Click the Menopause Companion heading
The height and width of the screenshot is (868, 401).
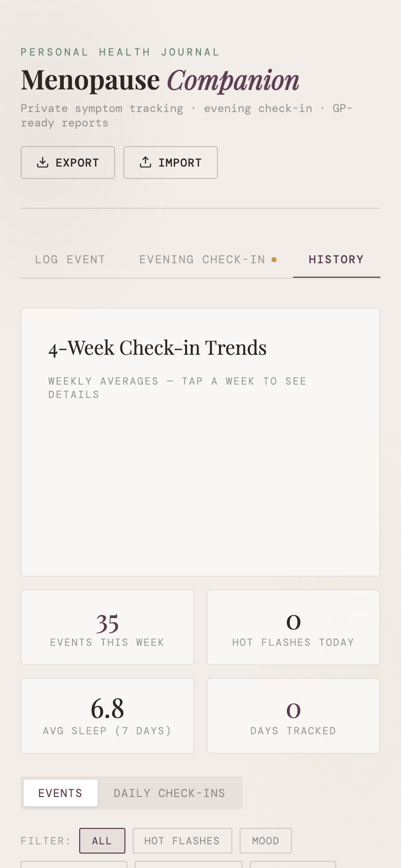tap(159, 80)
